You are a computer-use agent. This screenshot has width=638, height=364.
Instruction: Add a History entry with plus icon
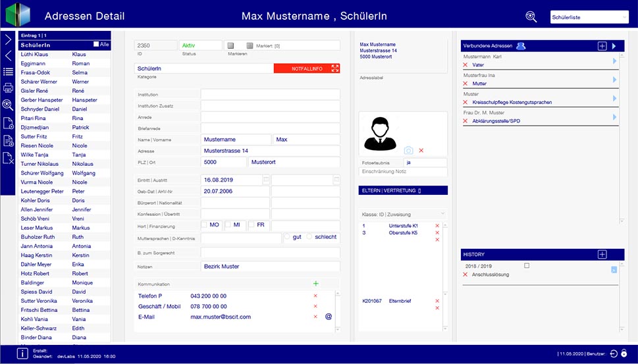tap(602, 255)
